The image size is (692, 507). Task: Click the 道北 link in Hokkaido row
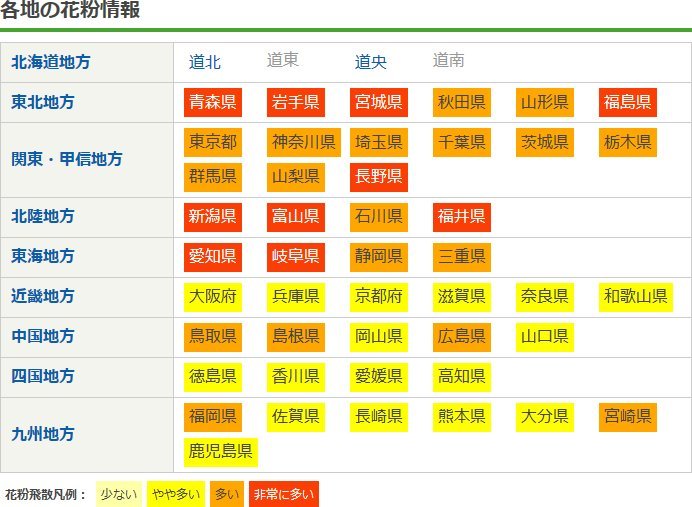coord(205,62)
